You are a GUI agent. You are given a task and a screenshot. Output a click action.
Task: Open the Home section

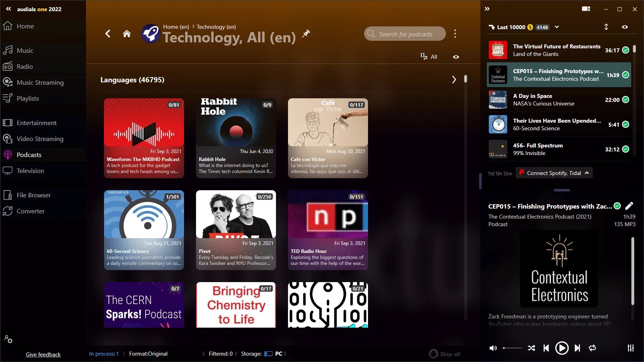[x=43, y=26]
